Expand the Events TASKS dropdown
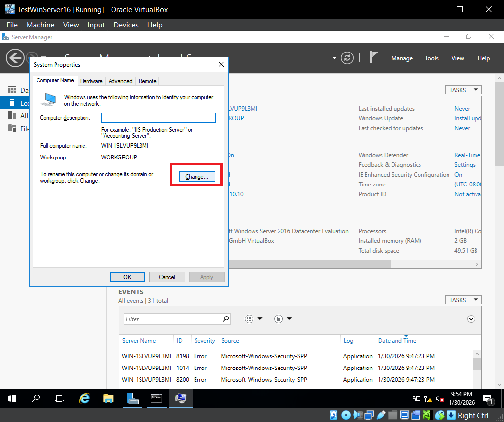504x422 pixels. pyautogui.click(x=463, y=300)
